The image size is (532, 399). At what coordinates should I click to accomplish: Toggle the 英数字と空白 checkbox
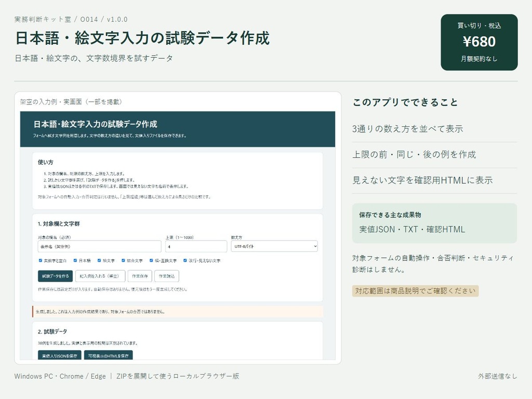coord(41,261)
